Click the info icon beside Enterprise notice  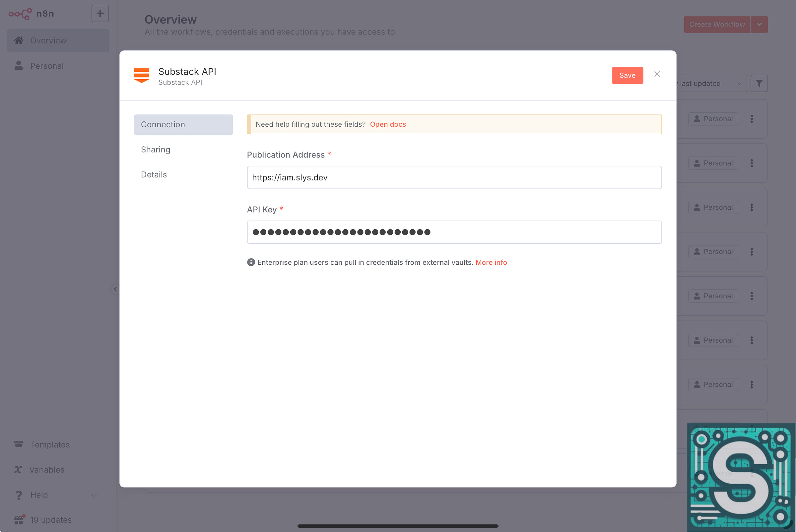251,262
